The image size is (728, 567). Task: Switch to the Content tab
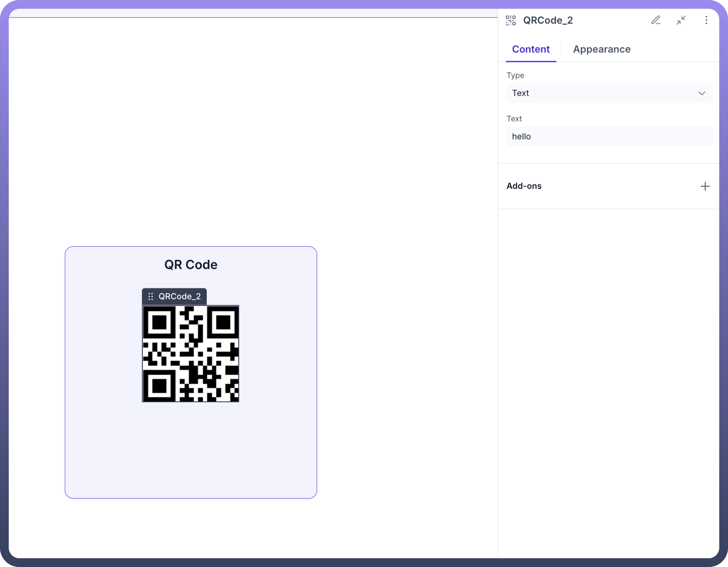[x=531, y=49]
